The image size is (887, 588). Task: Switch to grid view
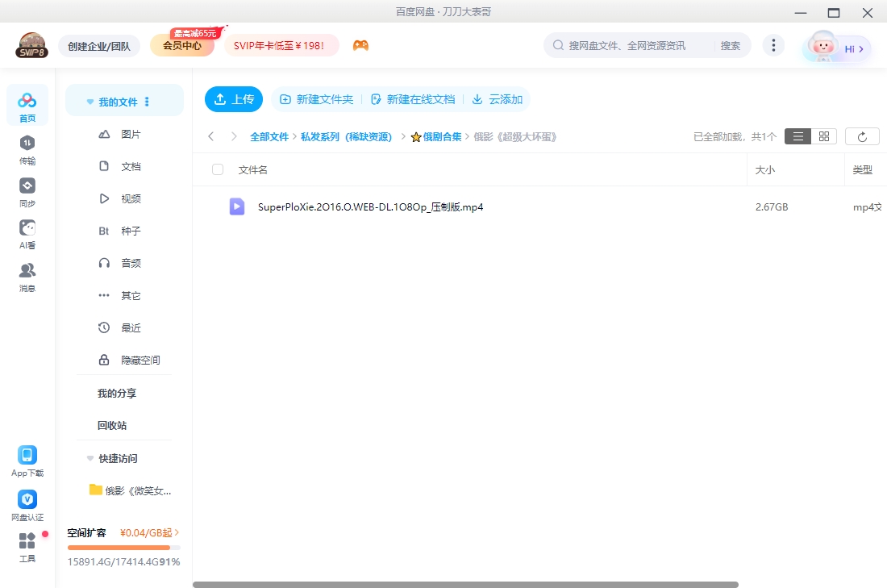pos(822,136)
